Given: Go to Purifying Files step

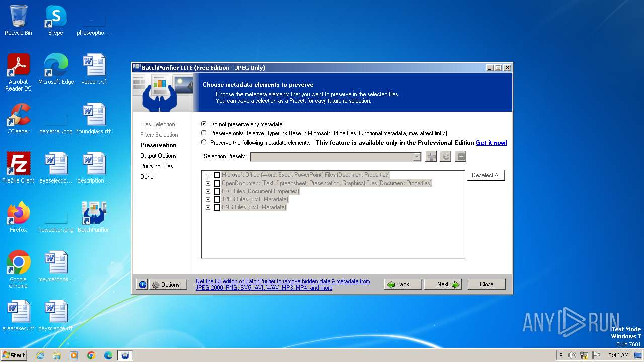Looking at the screenshot, I should (156, 166).
